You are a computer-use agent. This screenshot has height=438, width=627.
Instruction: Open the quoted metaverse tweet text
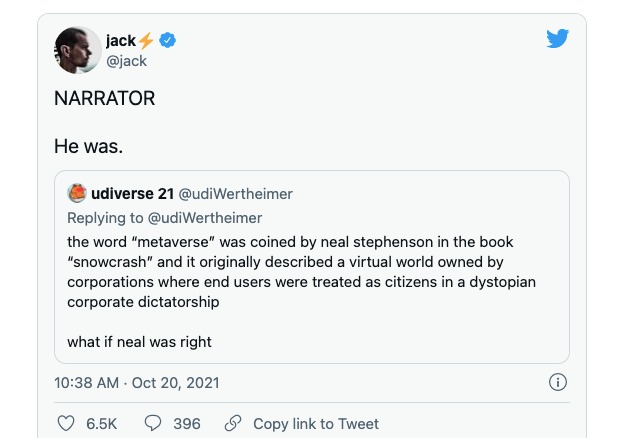click(x=300, y=272)
